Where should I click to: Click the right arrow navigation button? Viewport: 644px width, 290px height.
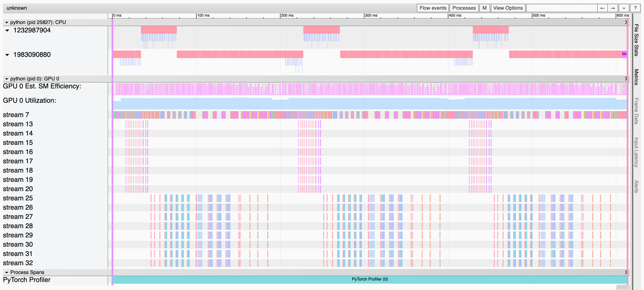click(x=612, y=8)
